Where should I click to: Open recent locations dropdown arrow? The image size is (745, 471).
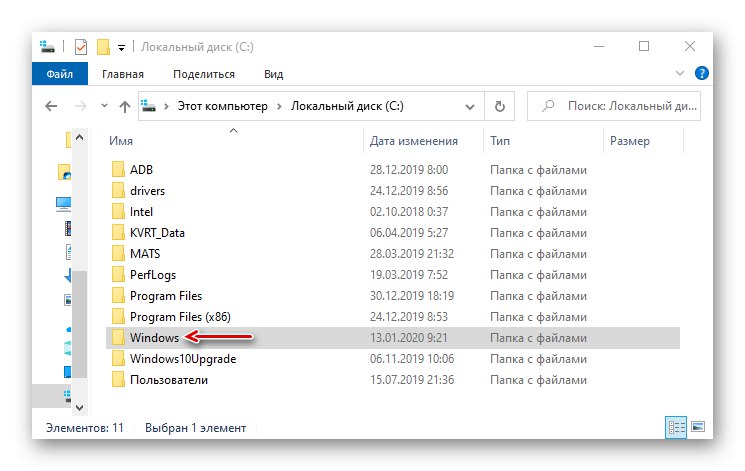[x=102, y=106]
